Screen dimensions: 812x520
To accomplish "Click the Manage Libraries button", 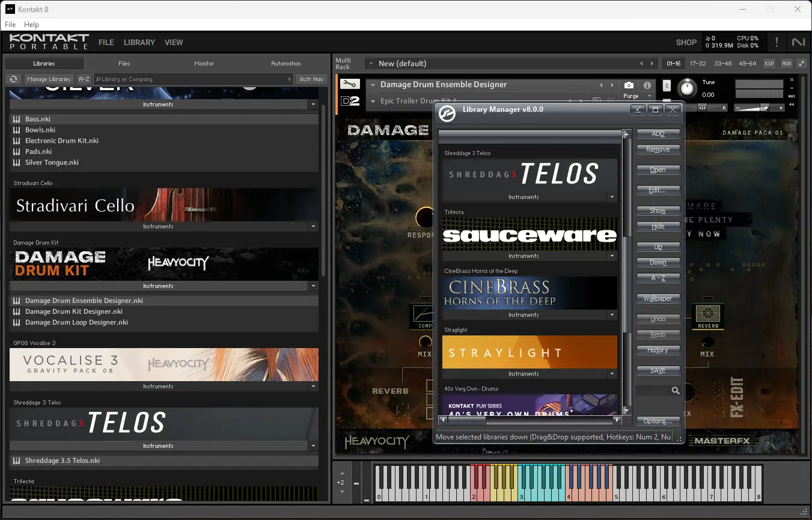I will click(x=49, y=79).
